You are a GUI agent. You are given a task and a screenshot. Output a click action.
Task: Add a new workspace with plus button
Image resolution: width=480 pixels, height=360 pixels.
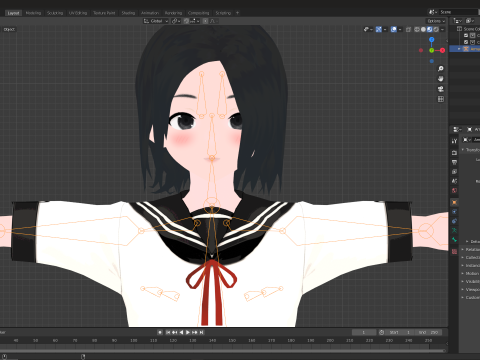[x=238, y=13]
